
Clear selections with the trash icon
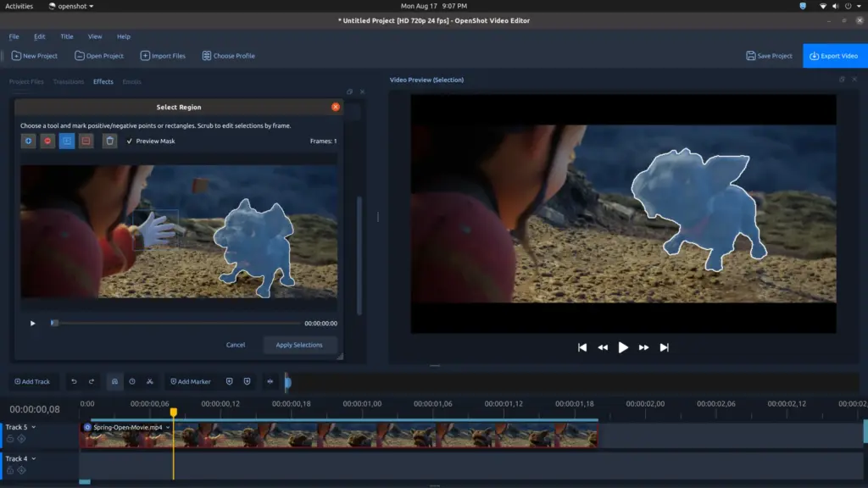click(x=109, y=141)
